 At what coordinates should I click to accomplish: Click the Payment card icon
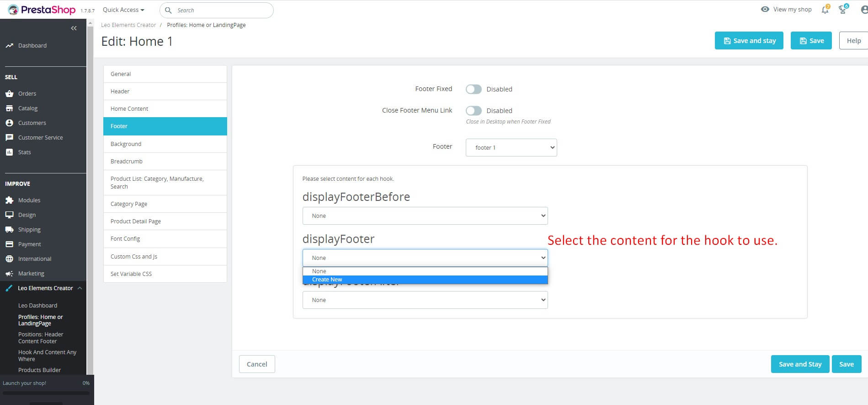(x=9, y=244)
